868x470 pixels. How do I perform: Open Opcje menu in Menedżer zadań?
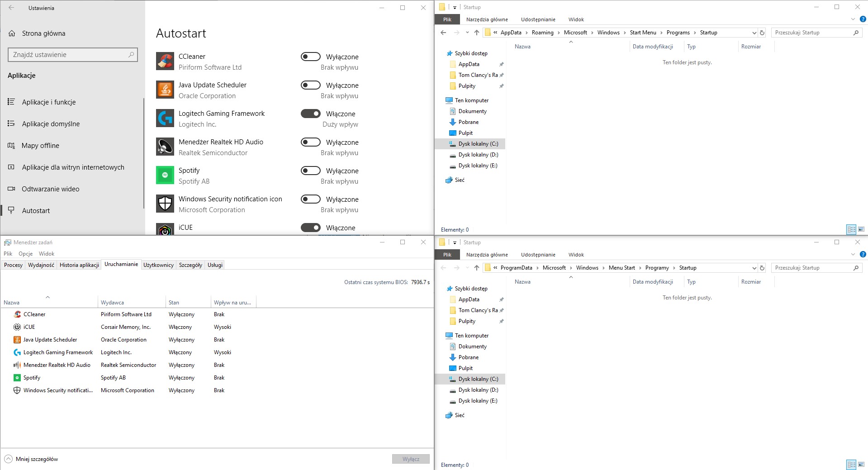(x=26, y=254)
